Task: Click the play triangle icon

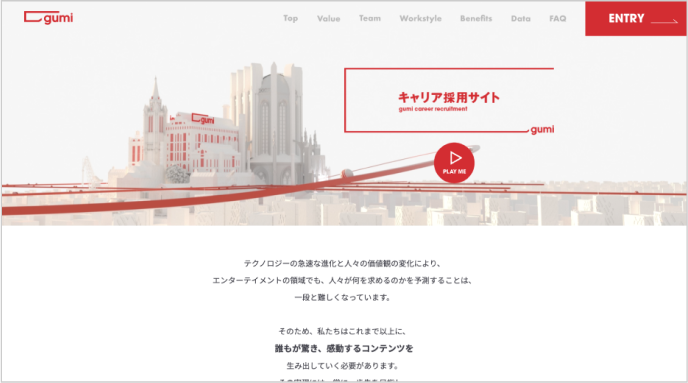Action: pyautogui.click(x=455, y=157)
